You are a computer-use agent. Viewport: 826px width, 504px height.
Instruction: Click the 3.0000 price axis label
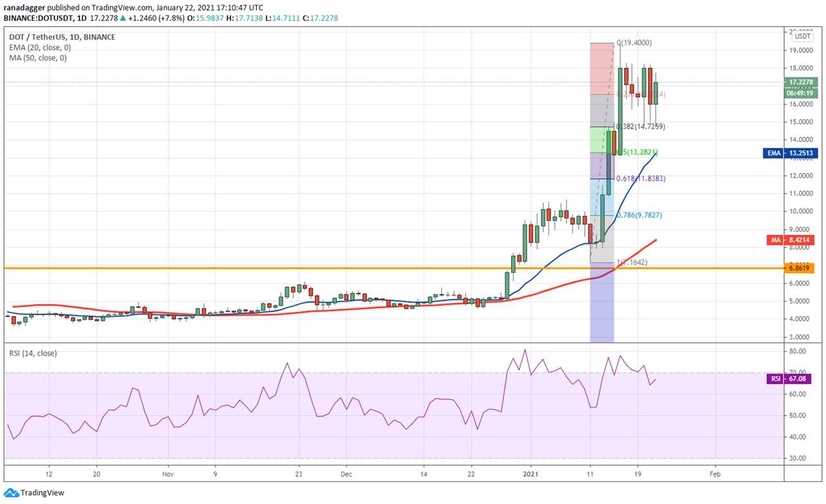pyautogui.click(x=799, y=338)
